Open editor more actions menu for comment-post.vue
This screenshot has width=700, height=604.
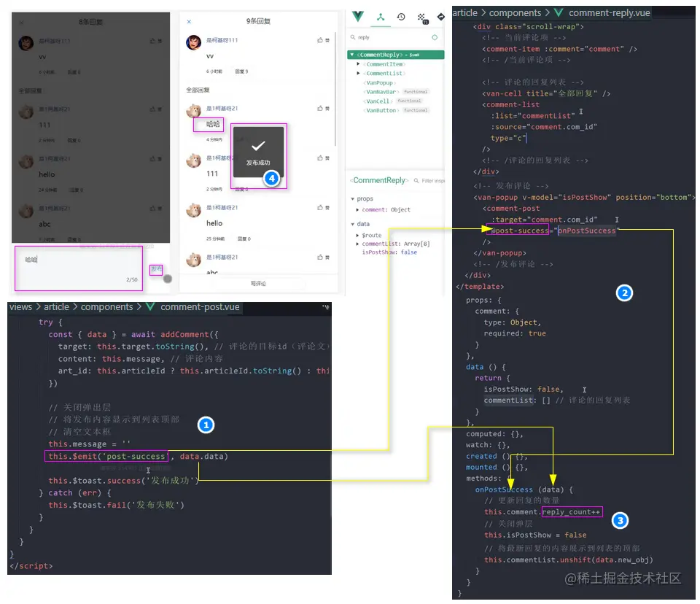[x=326, y=307]
